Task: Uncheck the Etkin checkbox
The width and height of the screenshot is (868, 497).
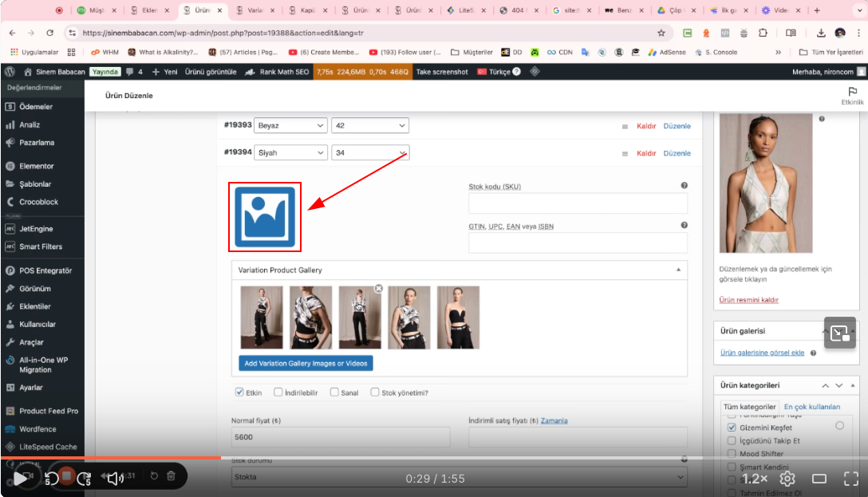Action: (239, 392)
